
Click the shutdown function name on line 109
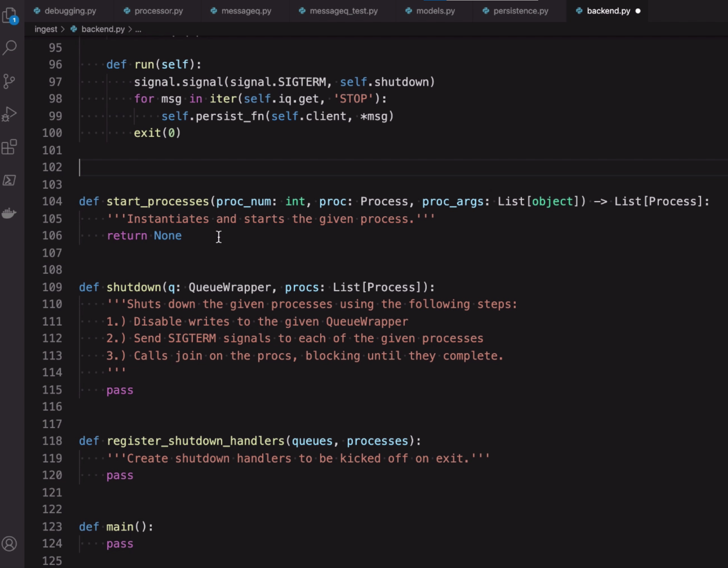click(x=134, y=287)
